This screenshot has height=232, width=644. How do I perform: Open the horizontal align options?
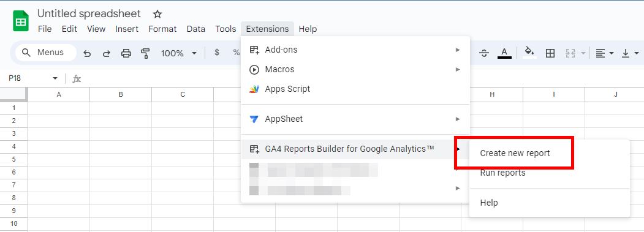(x=605, y=53)
